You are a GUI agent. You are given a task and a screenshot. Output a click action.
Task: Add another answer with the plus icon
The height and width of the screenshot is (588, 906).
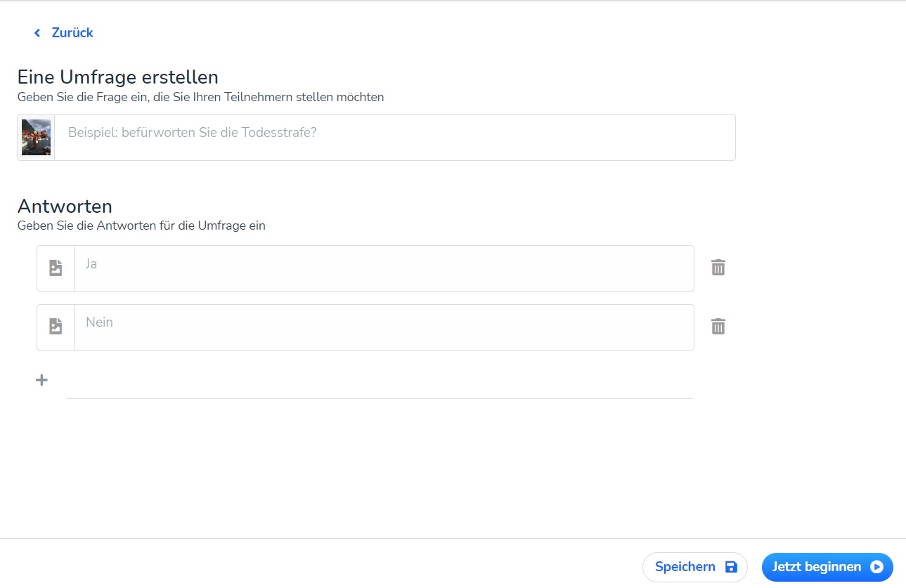coord(42,380)
